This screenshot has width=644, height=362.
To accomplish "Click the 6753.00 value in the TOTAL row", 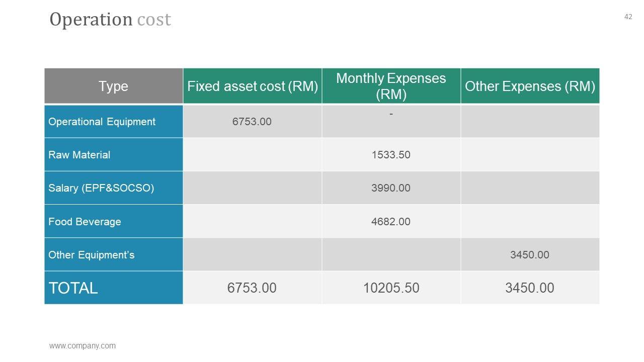I will pos(252,288).
